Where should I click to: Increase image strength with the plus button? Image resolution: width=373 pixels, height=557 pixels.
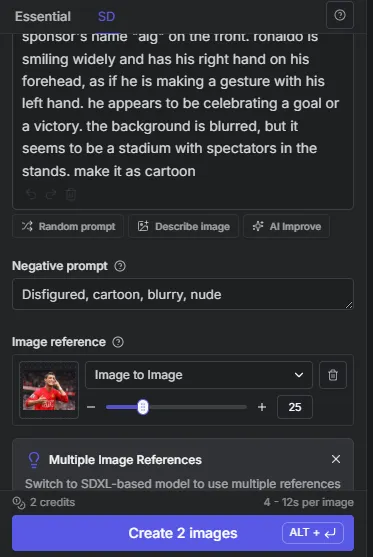(x=262, y=407)
